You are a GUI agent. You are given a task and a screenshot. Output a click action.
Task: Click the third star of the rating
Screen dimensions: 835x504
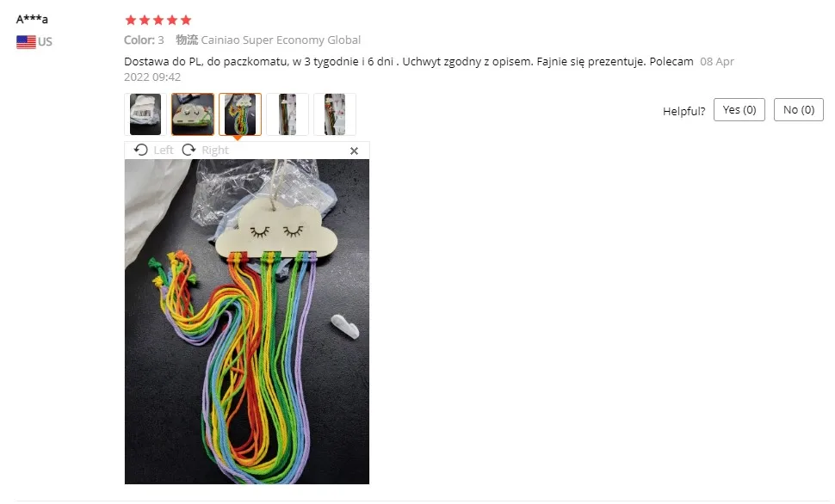coord(158,21)
